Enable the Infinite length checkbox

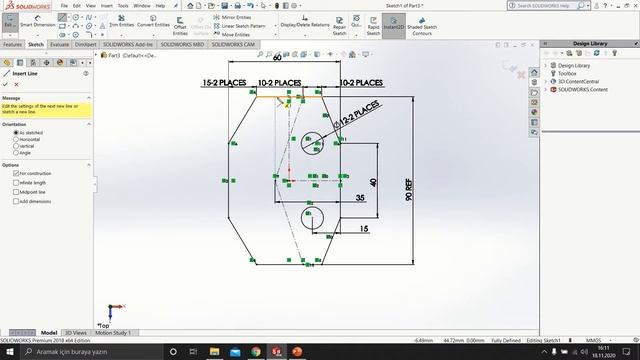(16, 182)
